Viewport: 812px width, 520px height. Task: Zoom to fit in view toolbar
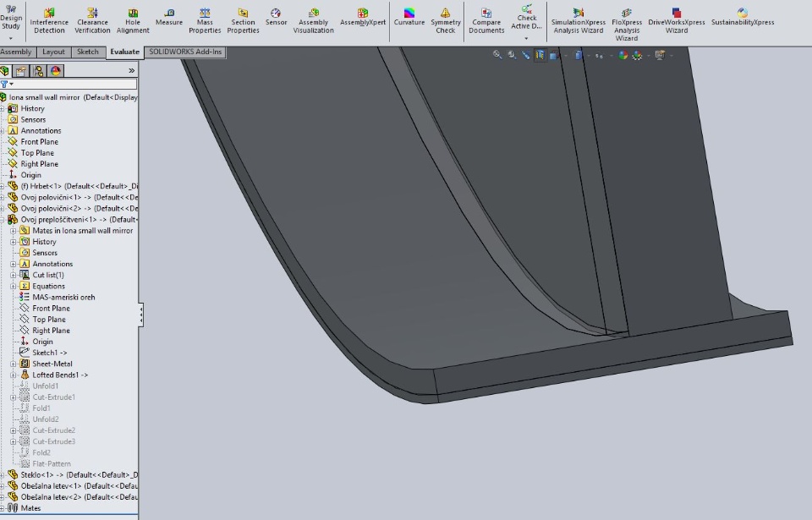(x=497, y=54)
